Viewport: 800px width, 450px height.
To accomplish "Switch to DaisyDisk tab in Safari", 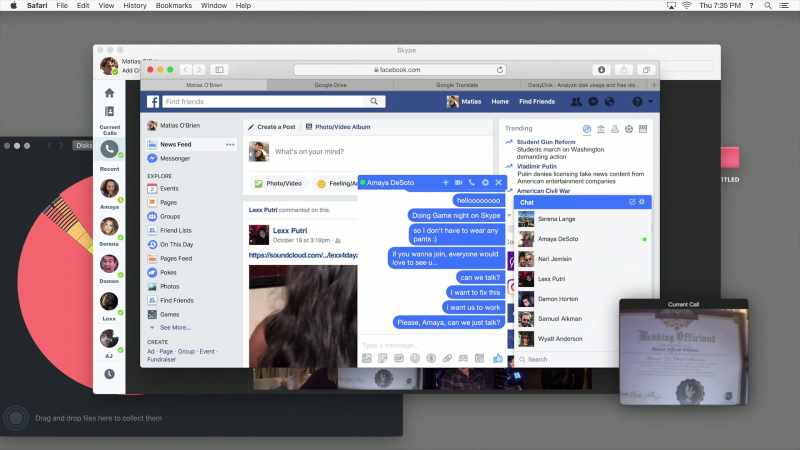I will tap(582, 85).
